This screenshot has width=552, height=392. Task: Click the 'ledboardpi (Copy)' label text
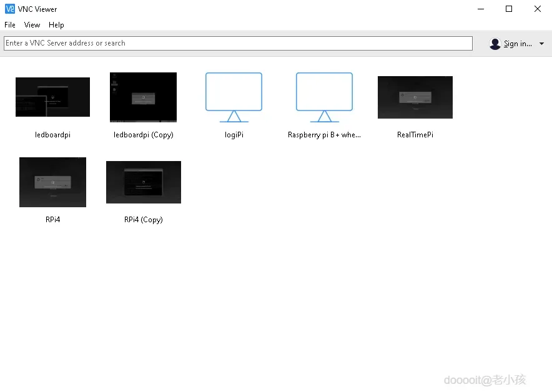click(x=144, y=135)
